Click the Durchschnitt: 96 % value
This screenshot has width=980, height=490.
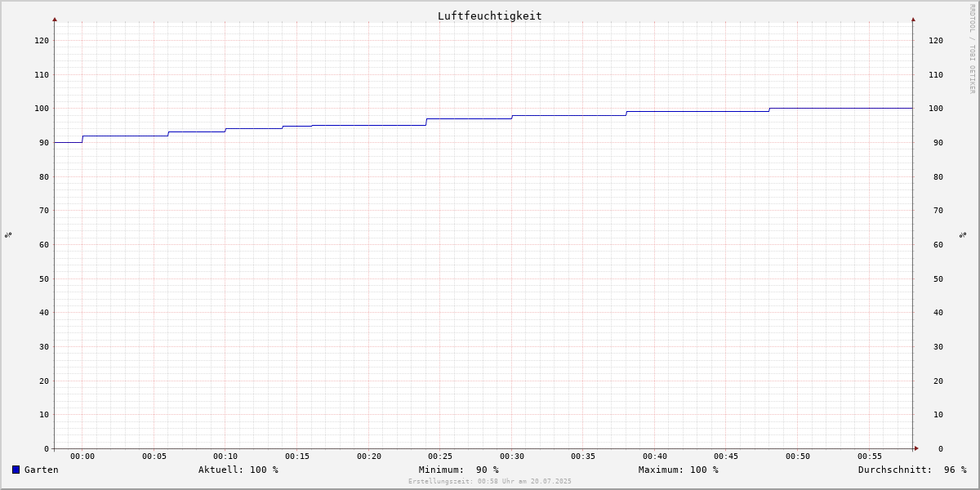(x=911, y=470)
